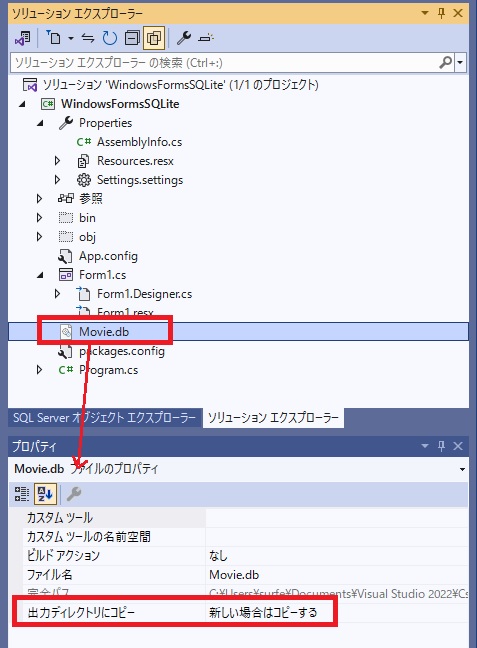The image size is (477, 648).
Task: Open Properties via the wrench toolbar icon
Action: (184, 38)
